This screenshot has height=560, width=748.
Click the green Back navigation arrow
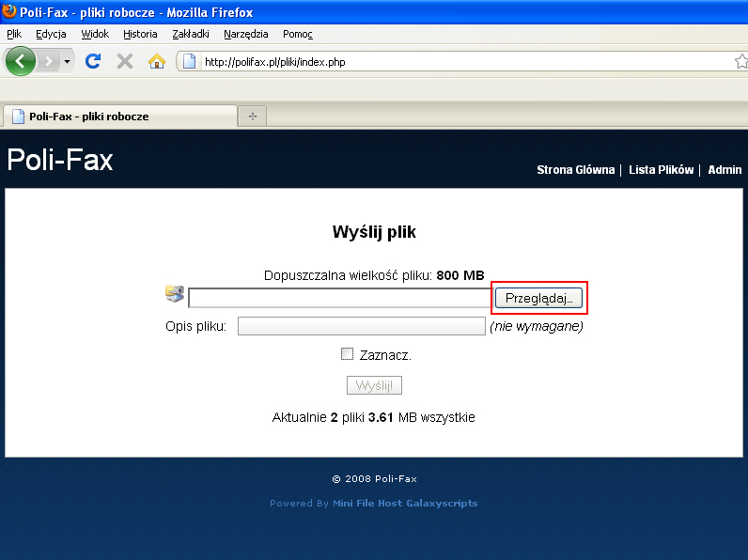click(20, 61)
